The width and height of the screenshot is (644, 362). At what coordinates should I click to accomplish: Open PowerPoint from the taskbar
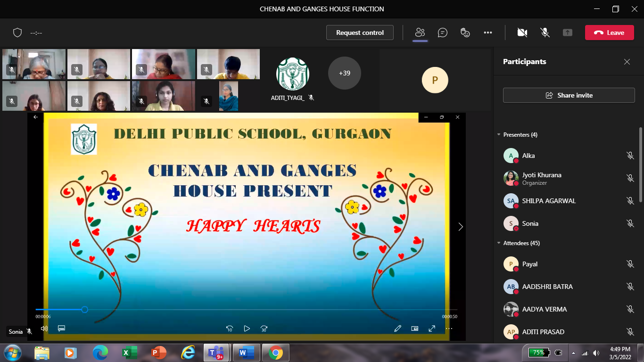coord(159,353)
